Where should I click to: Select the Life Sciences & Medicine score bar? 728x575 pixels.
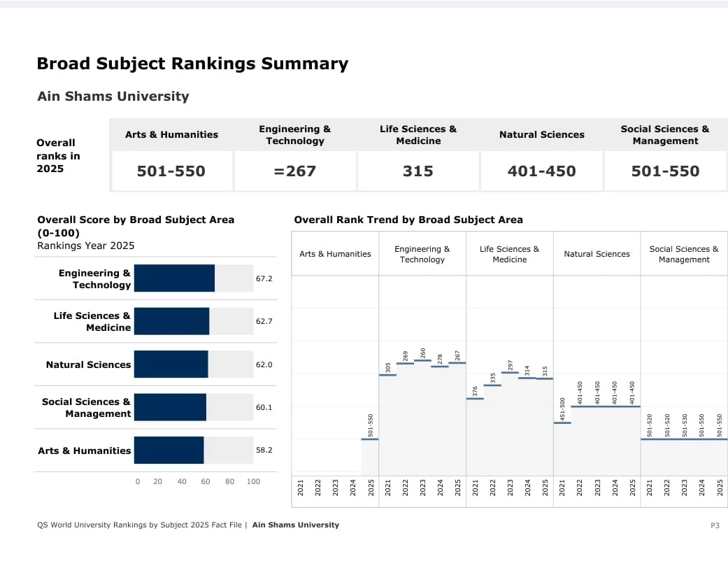tap(171, 321)
